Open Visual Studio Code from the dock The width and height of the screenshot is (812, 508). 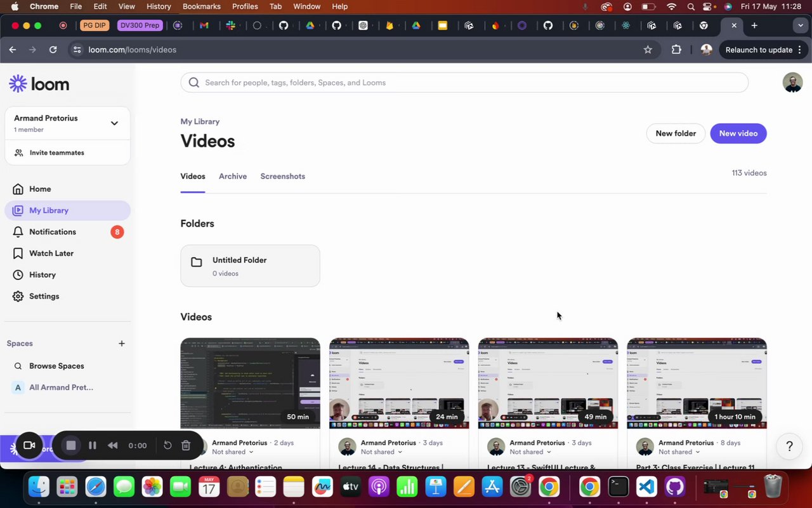[x=646, y=487]
